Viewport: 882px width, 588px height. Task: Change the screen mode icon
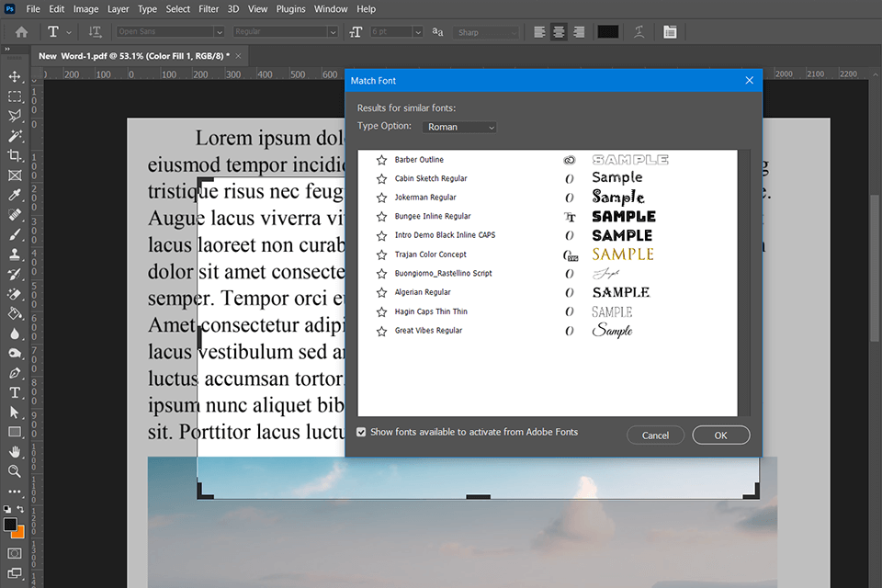[x=15, y=573]
